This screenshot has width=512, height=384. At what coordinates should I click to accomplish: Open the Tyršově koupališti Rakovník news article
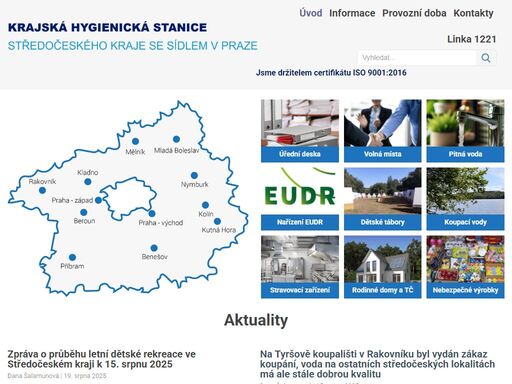pyautogui.click(x=377, y=364)
